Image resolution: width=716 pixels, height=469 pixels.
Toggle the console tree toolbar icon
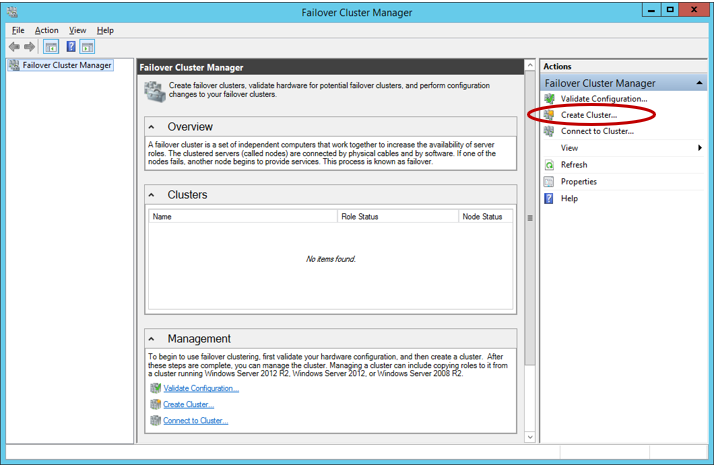coord(51,47)
